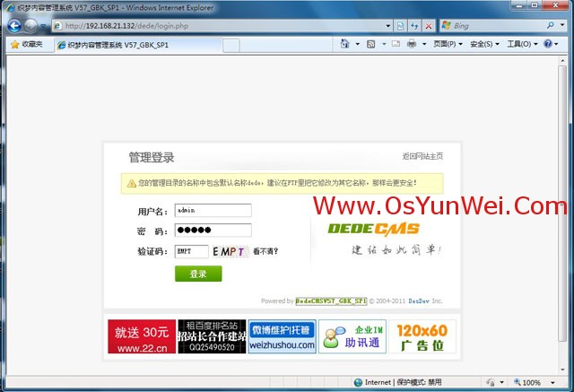The image size is (574, 392).
Task: Expand the address bar history dropdown
Action: (388, 26)
